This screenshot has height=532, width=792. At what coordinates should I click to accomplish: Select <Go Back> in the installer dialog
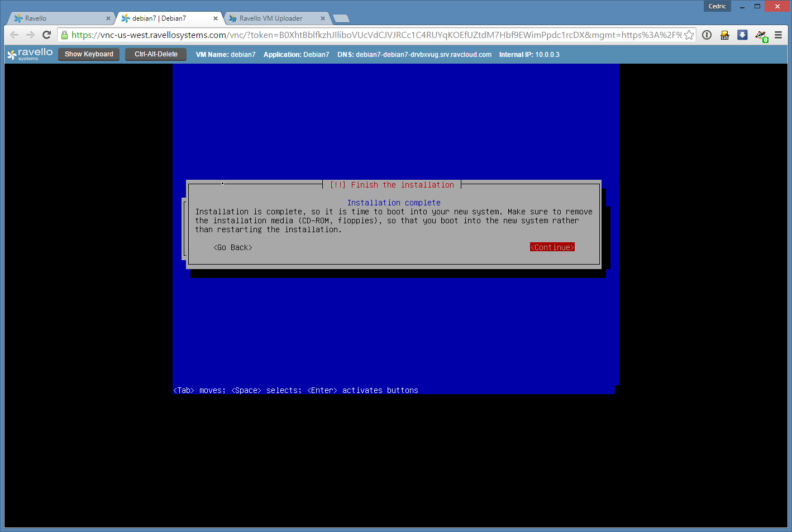233,247
